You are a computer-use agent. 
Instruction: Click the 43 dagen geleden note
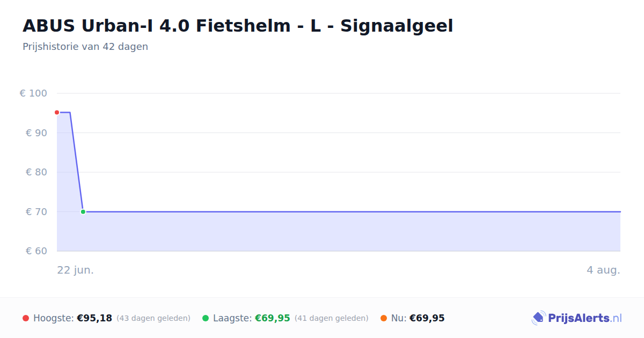[x=153, y=318]
